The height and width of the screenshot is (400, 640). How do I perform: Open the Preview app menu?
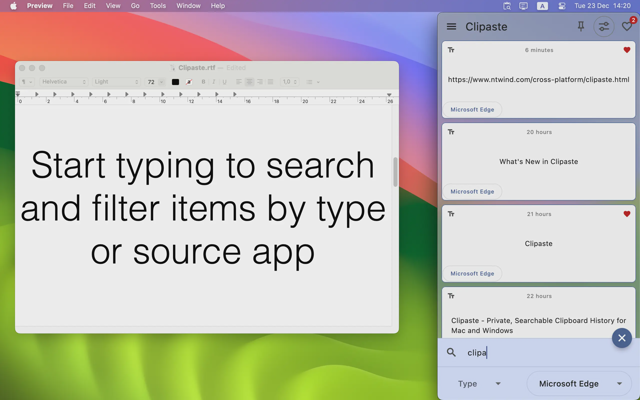click(x=40, y=6)
